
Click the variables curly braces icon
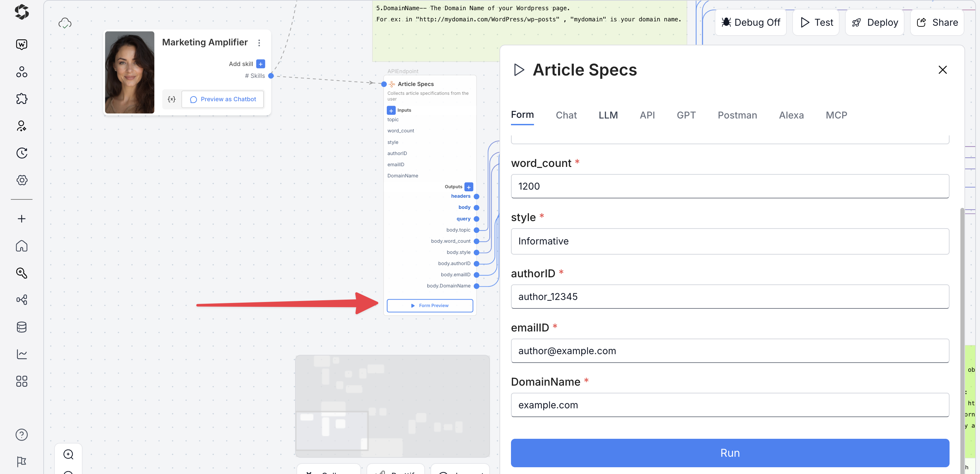coord(172,99)
